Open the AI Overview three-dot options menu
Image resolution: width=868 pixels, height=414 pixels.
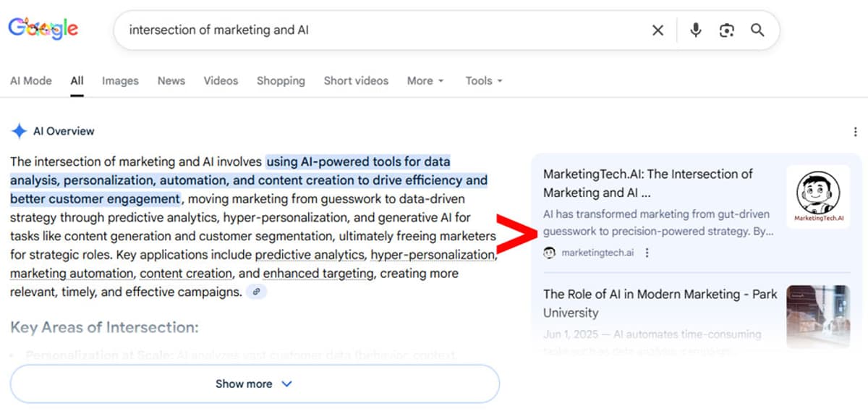(856, 132)
